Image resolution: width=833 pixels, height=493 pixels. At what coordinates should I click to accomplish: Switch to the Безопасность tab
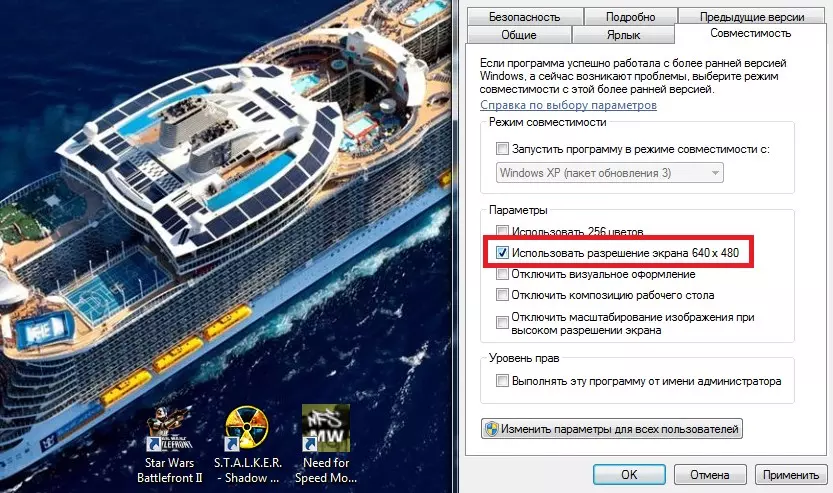click(x=525, y=16)
